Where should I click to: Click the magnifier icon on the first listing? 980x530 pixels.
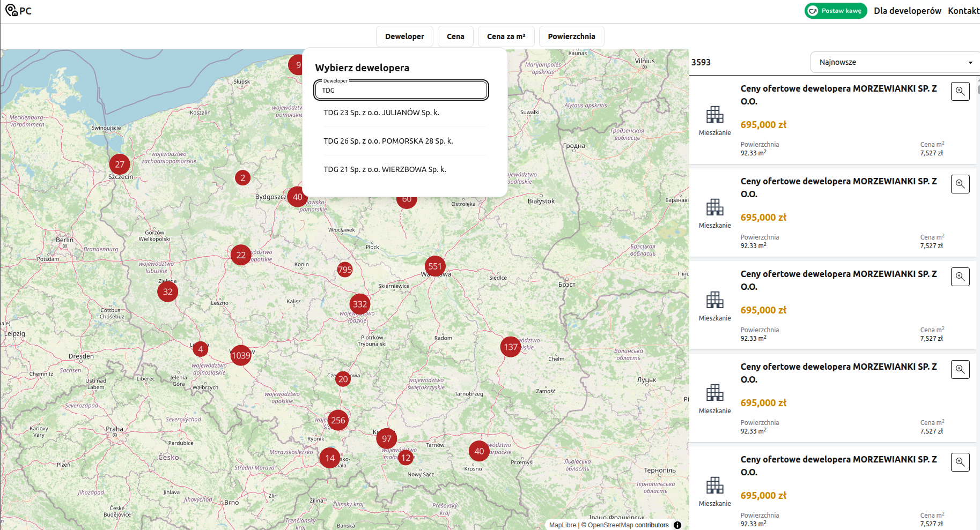point(960,92)
